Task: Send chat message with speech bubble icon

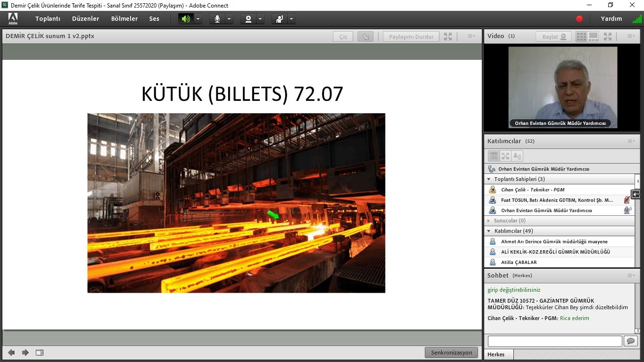Action: pos(630,341)
